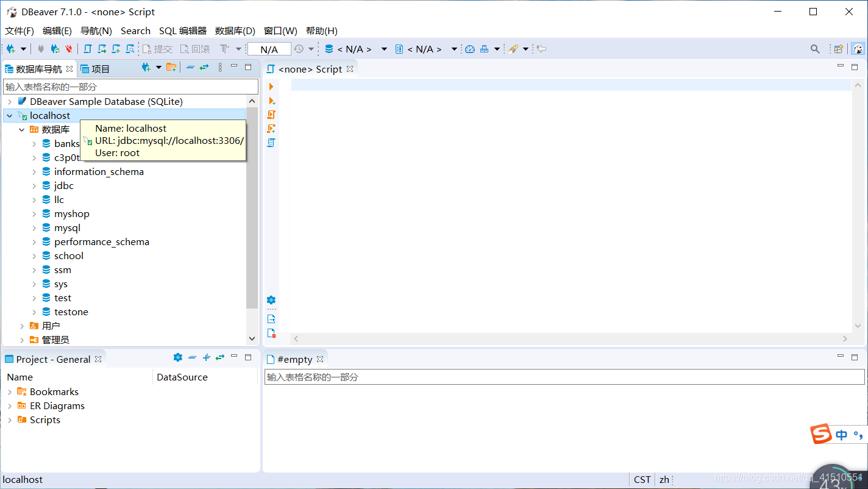Click the new folder icon in navigator panel
The image size is (868, 489).
(171, 68)
